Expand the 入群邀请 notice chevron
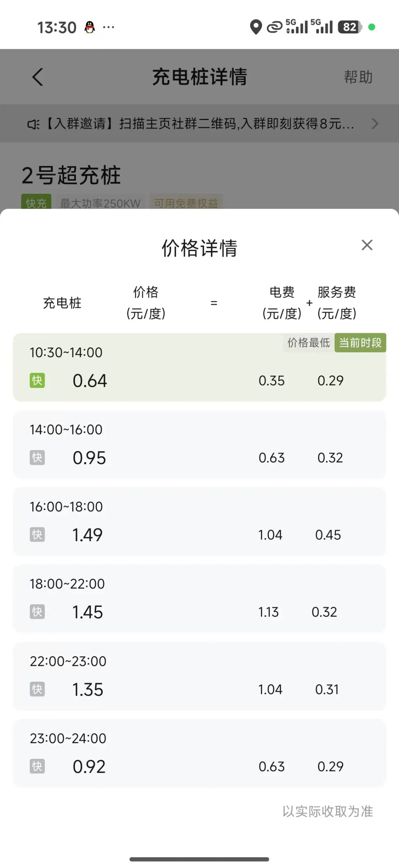This screenshot has height=868, width=399. tap(375, 124)
